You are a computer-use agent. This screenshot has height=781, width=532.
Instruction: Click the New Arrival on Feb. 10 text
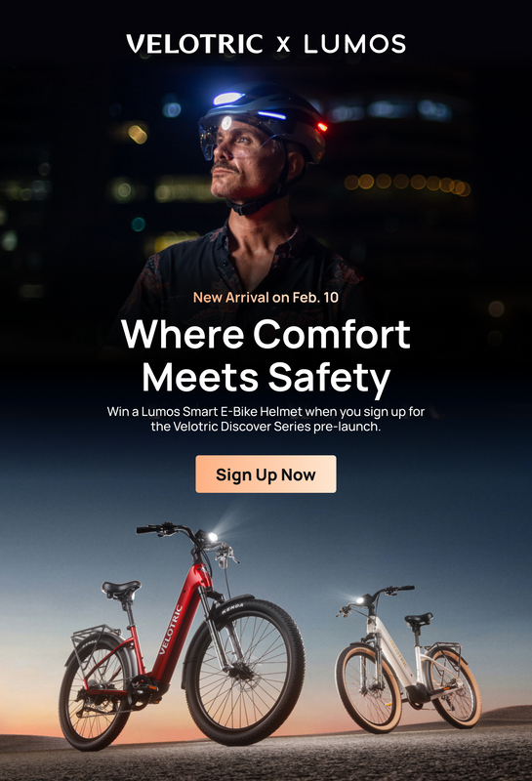coord(266,298)
